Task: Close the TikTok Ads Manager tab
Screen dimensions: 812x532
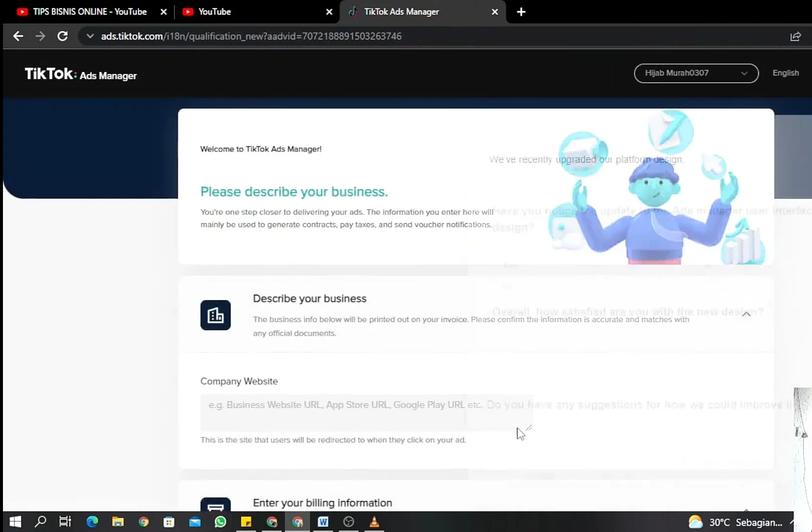Action: pos(495,12)
